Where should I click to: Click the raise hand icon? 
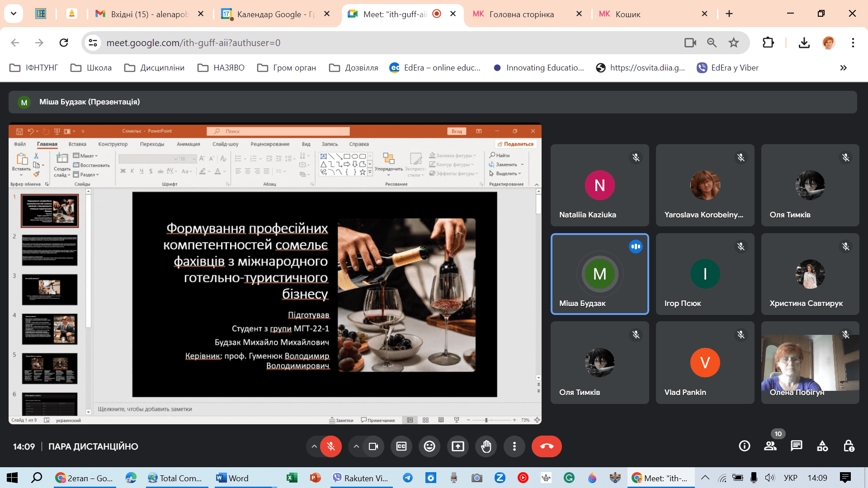(x=486, y=446)
